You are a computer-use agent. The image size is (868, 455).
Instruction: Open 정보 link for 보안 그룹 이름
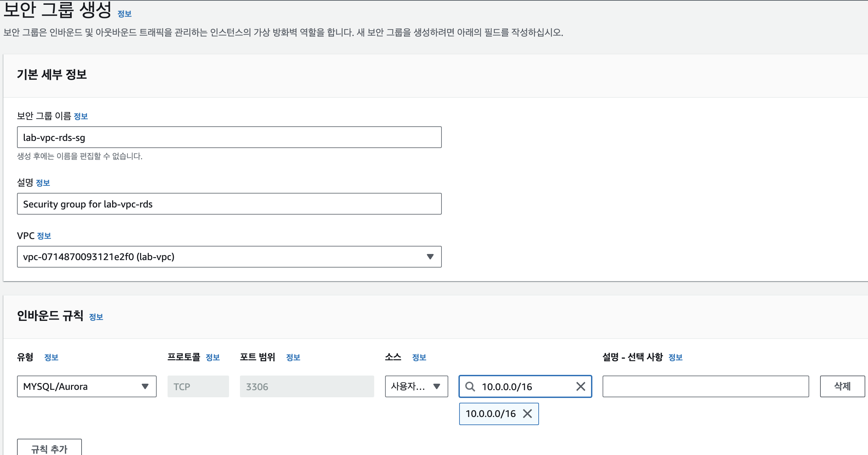click(x=81, y=116)
